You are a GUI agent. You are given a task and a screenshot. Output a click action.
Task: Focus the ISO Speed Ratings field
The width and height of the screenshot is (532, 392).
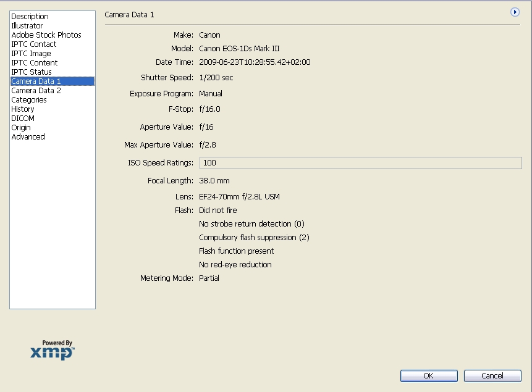(x=360, y=163)
